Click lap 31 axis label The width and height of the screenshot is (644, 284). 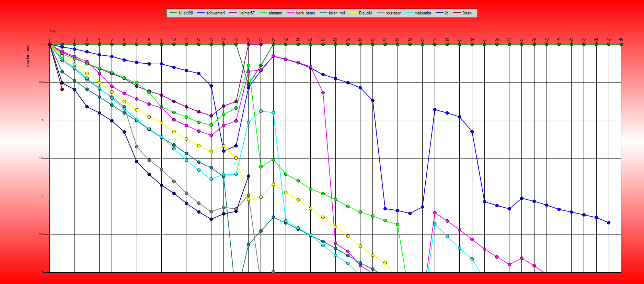click(435, 39)
